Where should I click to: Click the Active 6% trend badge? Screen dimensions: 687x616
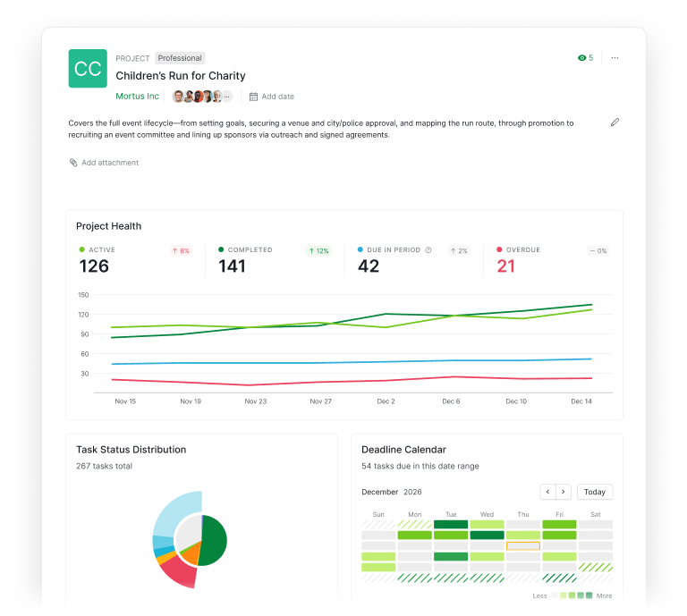pyautogui.click(x=181, y=251)
